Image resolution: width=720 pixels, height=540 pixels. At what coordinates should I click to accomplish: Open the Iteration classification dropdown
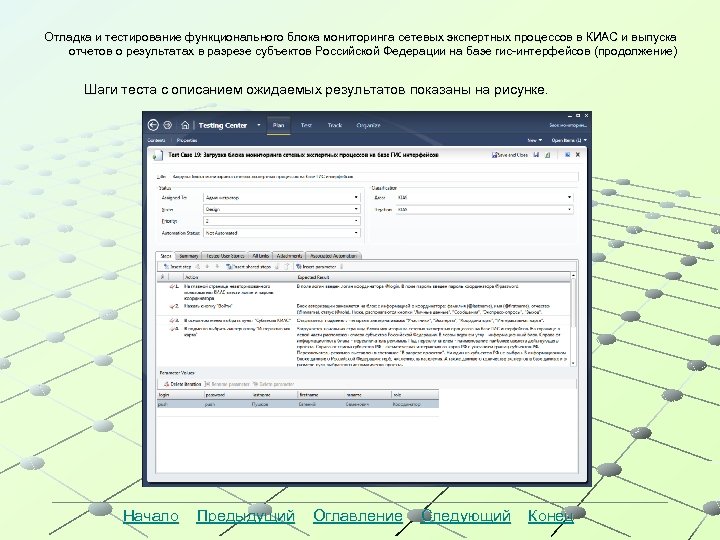(484, 209)
